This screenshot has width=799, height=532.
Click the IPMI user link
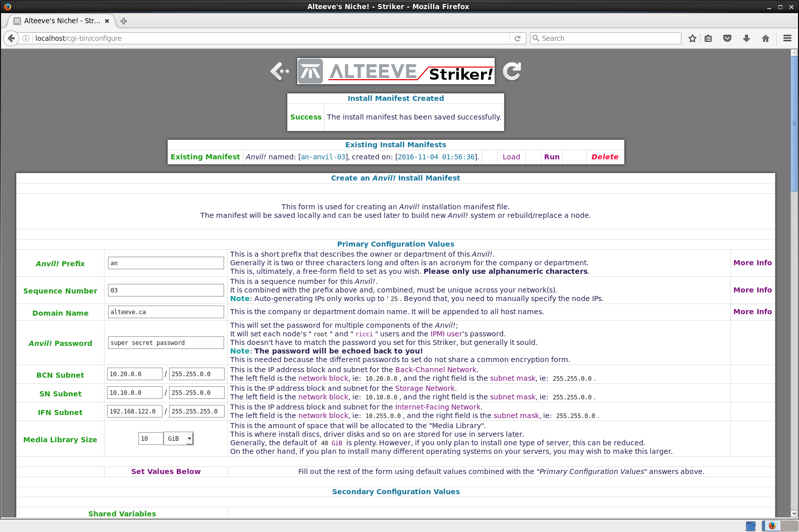(x=446, y=334)
